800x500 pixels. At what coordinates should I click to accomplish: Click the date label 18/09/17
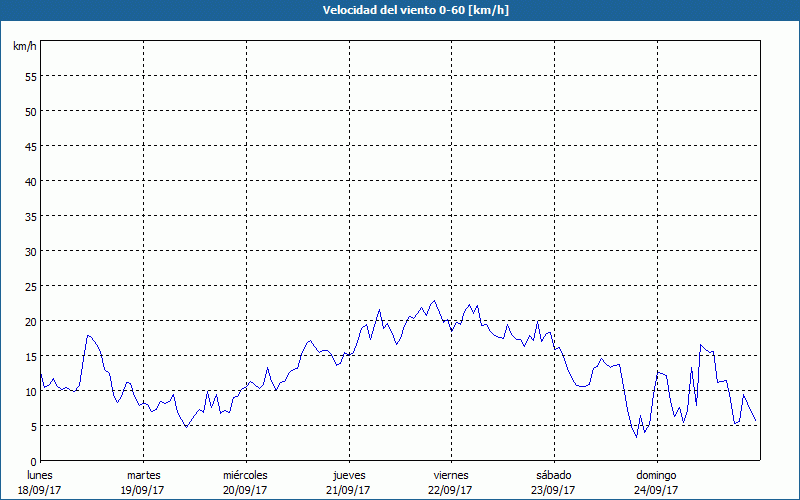click(x=40, y=490)
